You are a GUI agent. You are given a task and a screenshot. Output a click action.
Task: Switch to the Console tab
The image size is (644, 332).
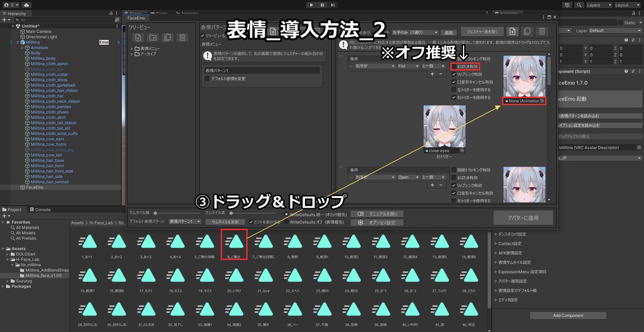point(40,209)
